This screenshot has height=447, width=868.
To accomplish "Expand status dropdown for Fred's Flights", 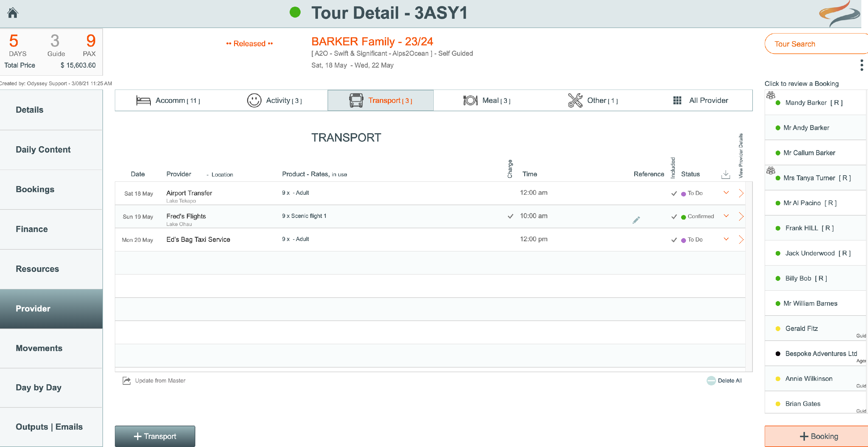I will pyautogui.click(x=726, y=216).
